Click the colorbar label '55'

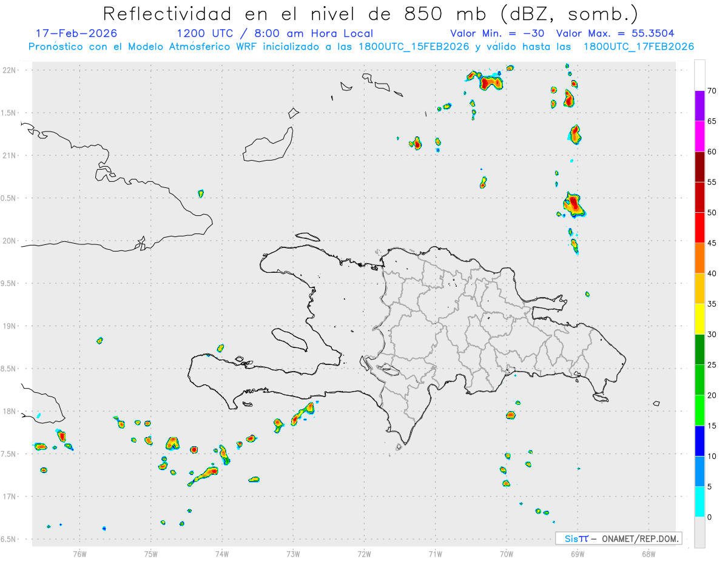(712, 182)
